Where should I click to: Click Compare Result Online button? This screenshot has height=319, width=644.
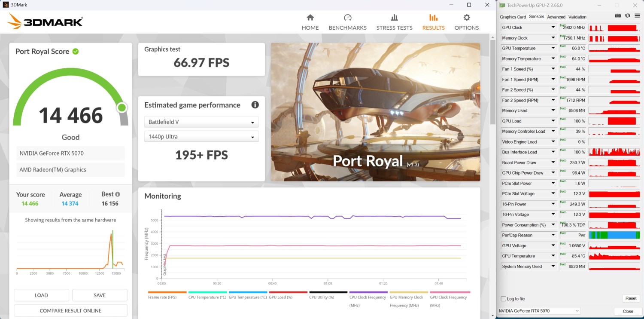[70, 310]
